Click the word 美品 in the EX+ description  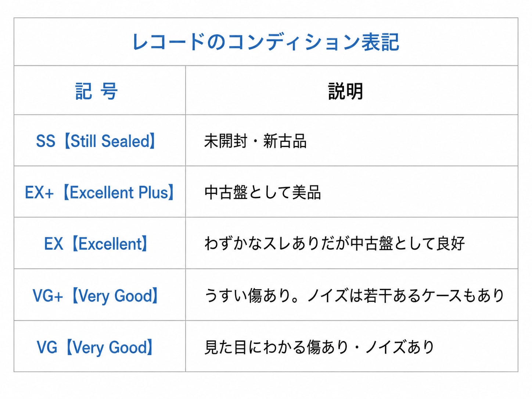tap(307, 192)
